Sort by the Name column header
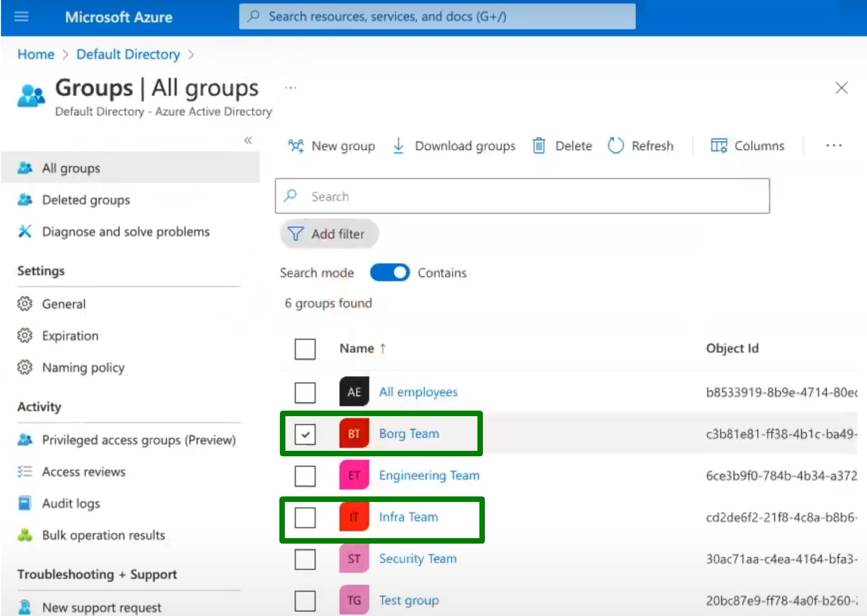The image size is (867, 616). pos(362,349)
